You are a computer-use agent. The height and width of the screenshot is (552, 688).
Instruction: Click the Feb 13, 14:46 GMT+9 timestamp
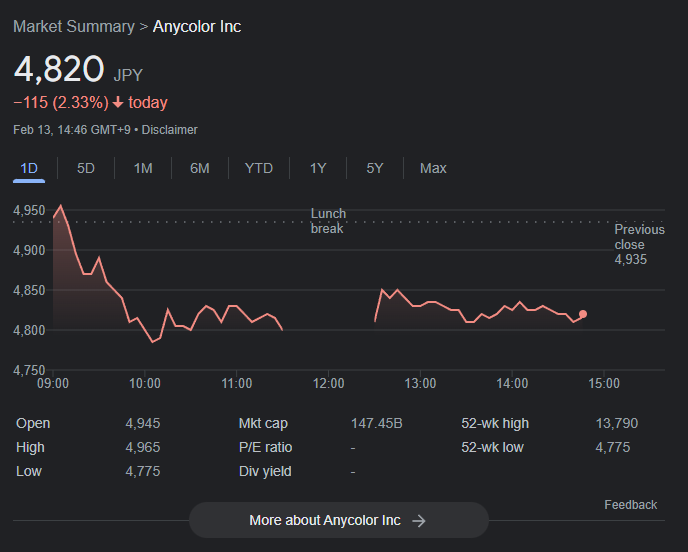(72, 130)
